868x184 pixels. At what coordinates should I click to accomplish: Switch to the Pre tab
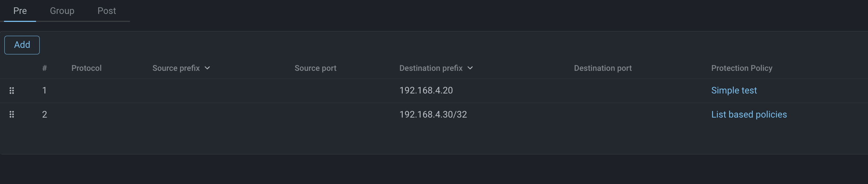coord(20,11)
